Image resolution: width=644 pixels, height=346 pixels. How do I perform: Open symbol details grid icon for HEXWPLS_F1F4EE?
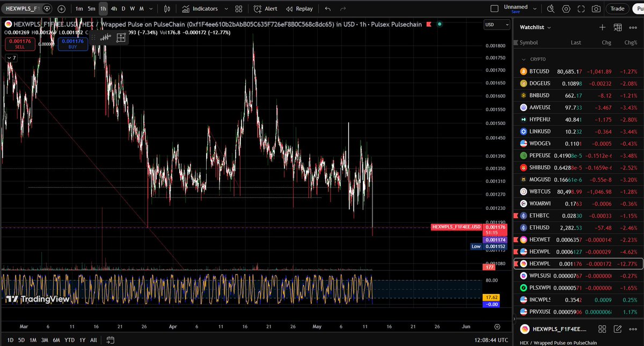[x=602, y=329]
